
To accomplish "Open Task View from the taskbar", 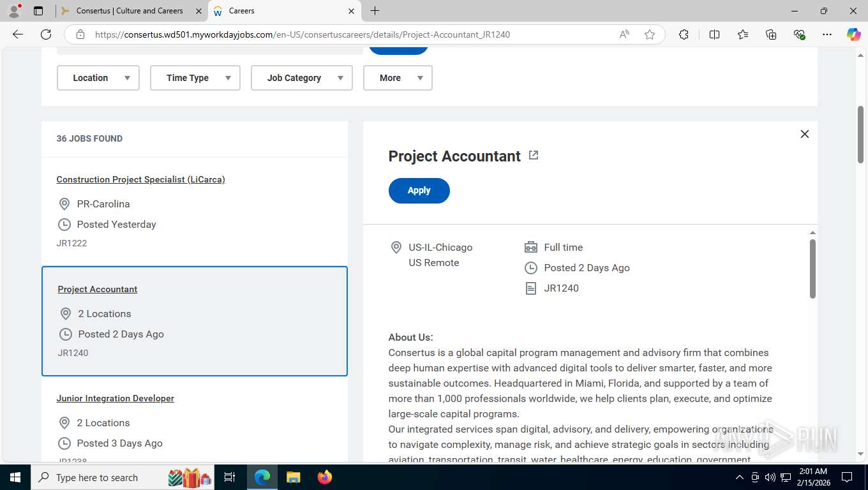I will point(230,477).
